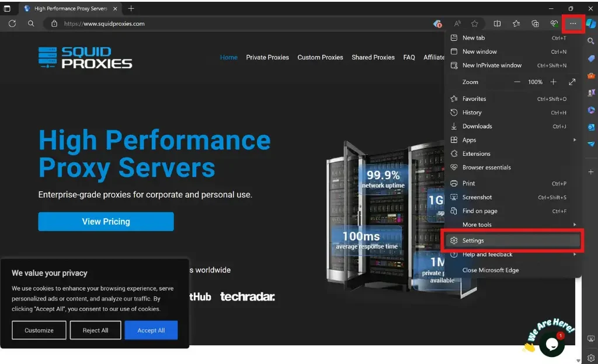Open the Copilot icon in top-right corner
Image resolution: width=598 pixels, height=364 pixels.
click(x=591, y=23)
